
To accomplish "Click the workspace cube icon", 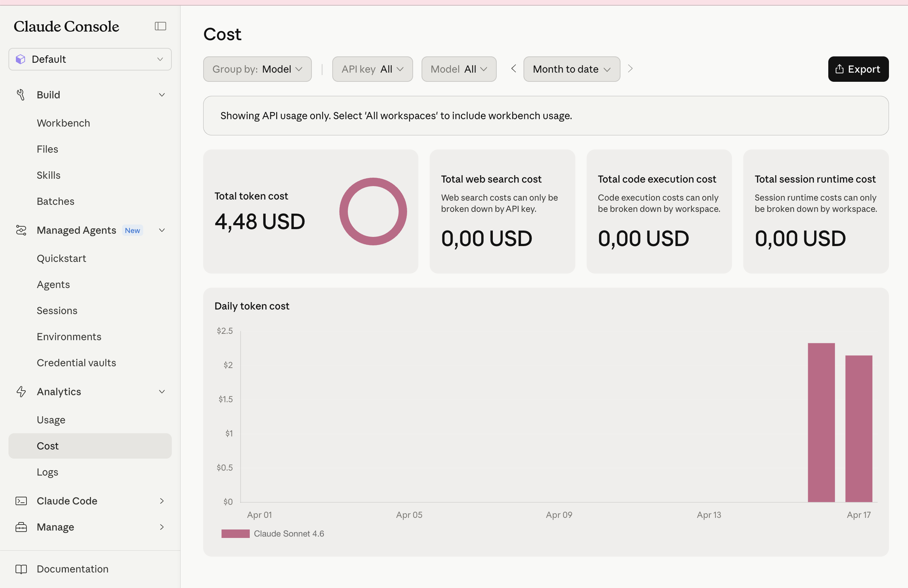I will (x=20, y=59).
